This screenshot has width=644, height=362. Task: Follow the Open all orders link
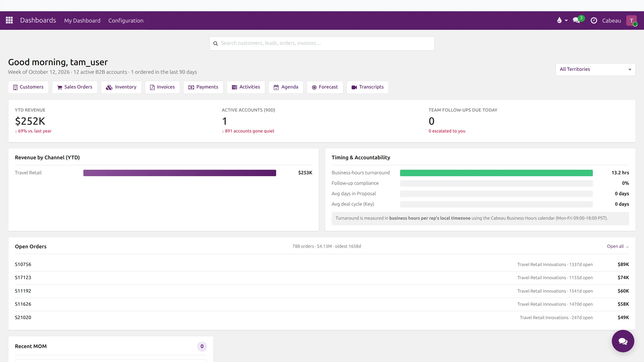[618, 246]
